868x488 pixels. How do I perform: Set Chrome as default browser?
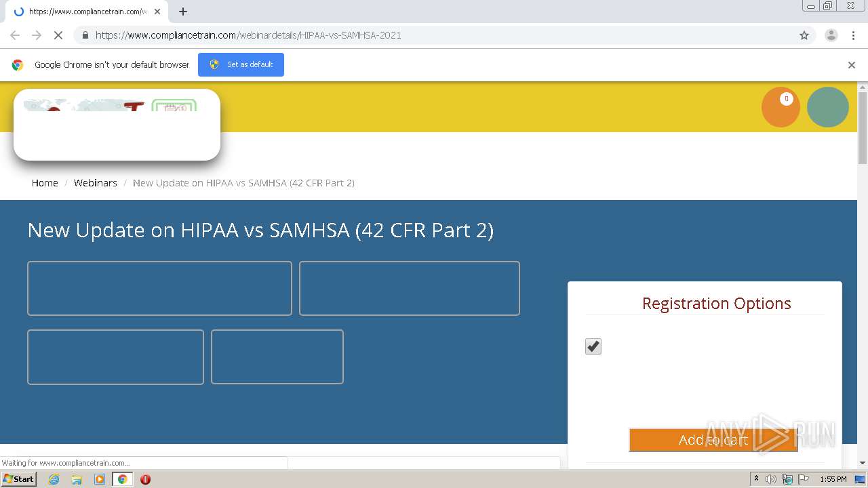(241, 64)
